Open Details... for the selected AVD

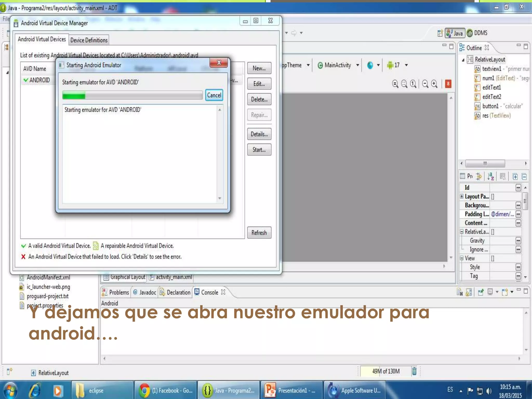(x=259, y=134)
